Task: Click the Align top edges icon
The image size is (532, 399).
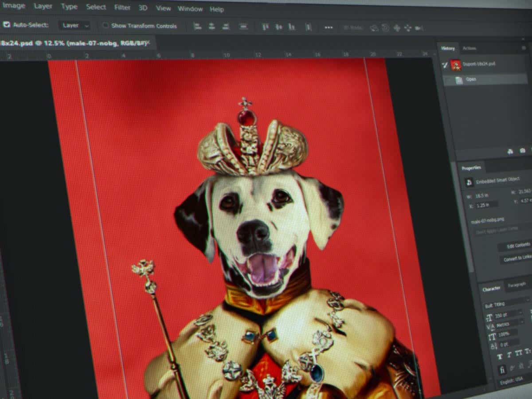Action: [266, 27]
